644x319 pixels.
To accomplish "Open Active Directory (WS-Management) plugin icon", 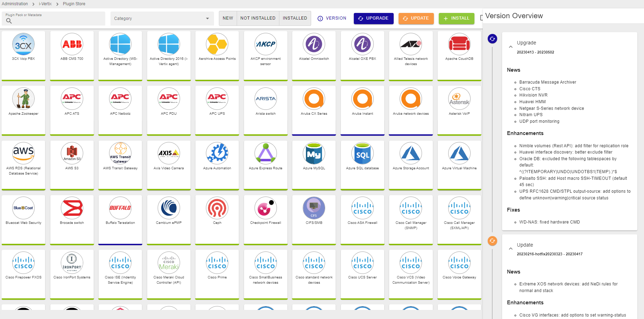I will click(120, 44).
